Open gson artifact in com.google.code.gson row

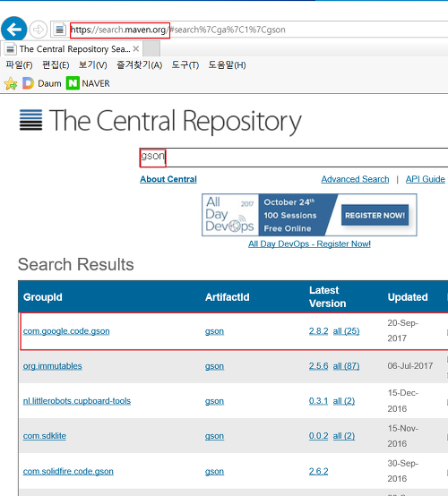tap(214, 331)
